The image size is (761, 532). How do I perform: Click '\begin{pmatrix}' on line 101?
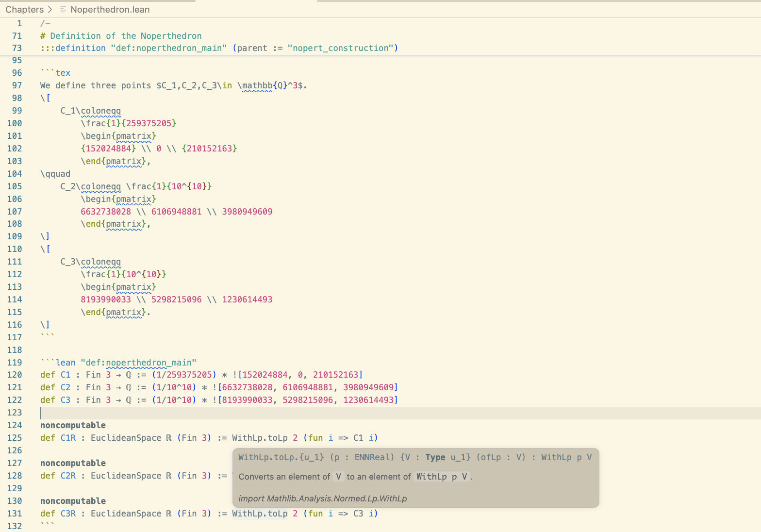[118, 136]
